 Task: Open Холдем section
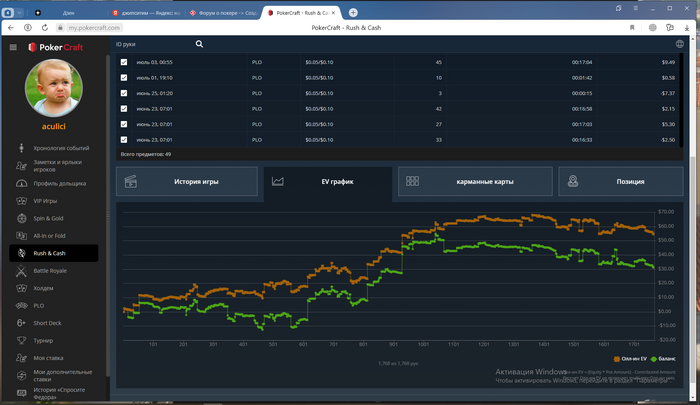pyautogui.click(x=54, y=288)
